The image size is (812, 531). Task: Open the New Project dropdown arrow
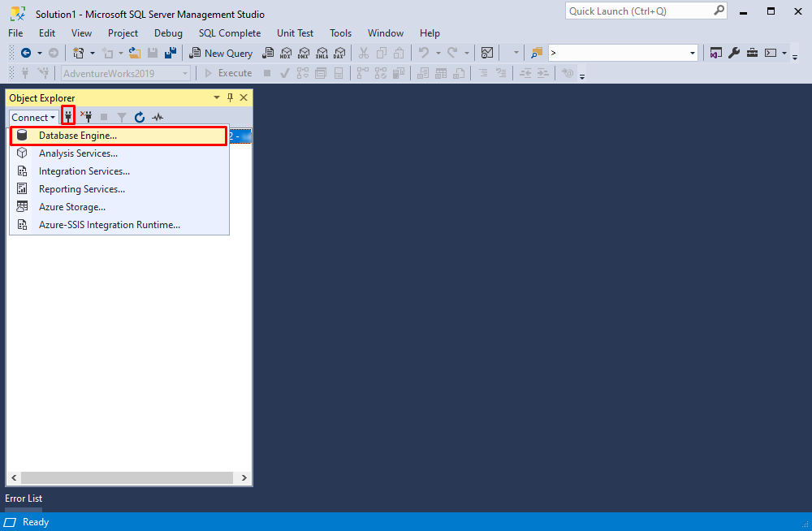[x=93, y=53]
